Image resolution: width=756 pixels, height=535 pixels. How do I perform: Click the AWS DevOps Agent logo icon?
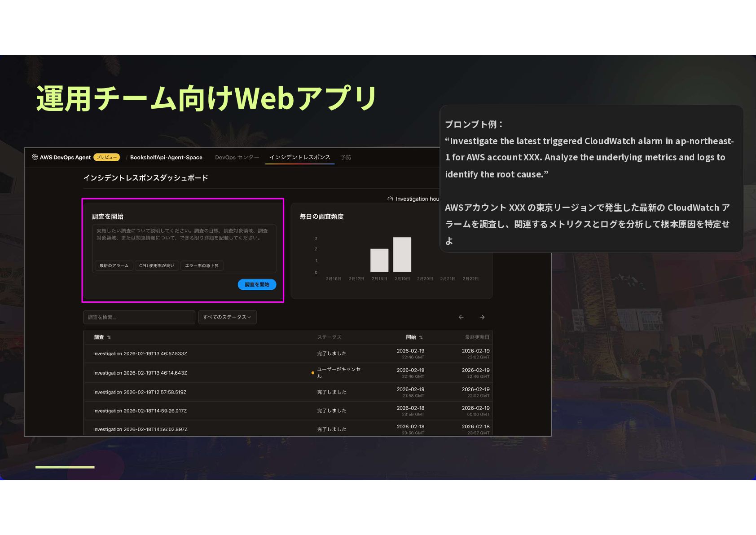point(35,157)
